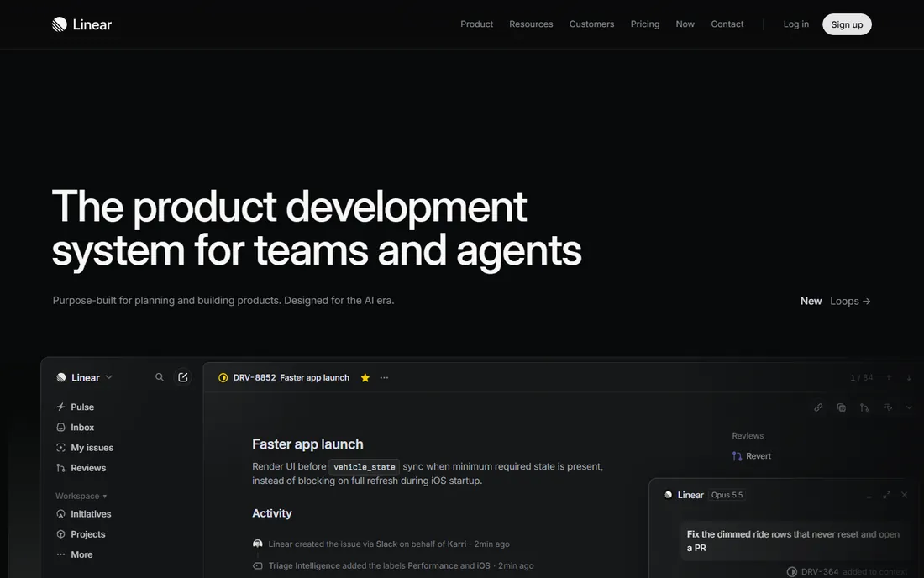The width and height of the screenshot is (924, 578).
Task: Collapse the Workspace section in sidebar
Action: pyautogui.click(x=81, y=497)
